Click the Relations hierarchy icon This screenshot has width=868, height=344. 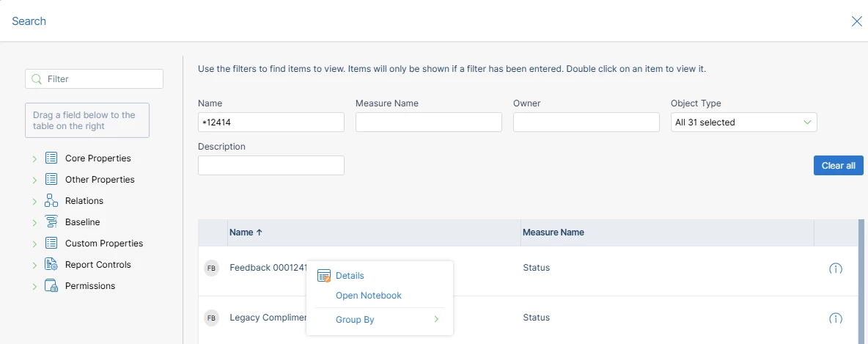pyautogui.click(x=51, y=201)
